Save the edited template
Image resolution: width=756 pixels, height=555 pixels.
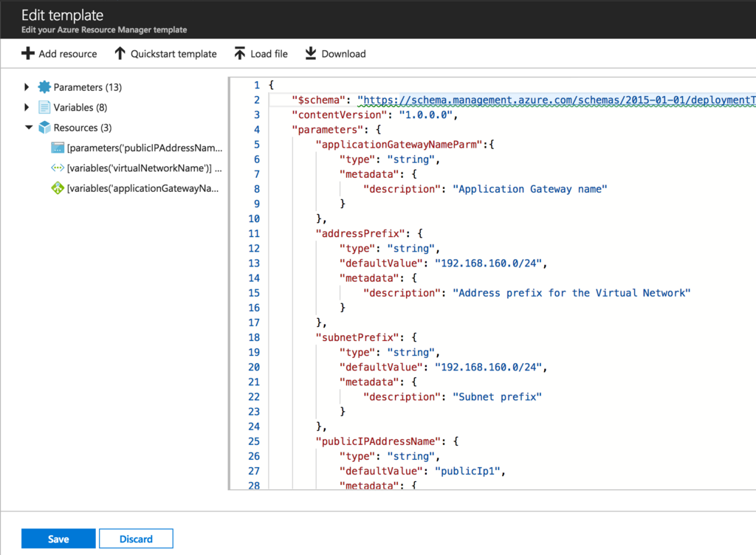(58, 539)
